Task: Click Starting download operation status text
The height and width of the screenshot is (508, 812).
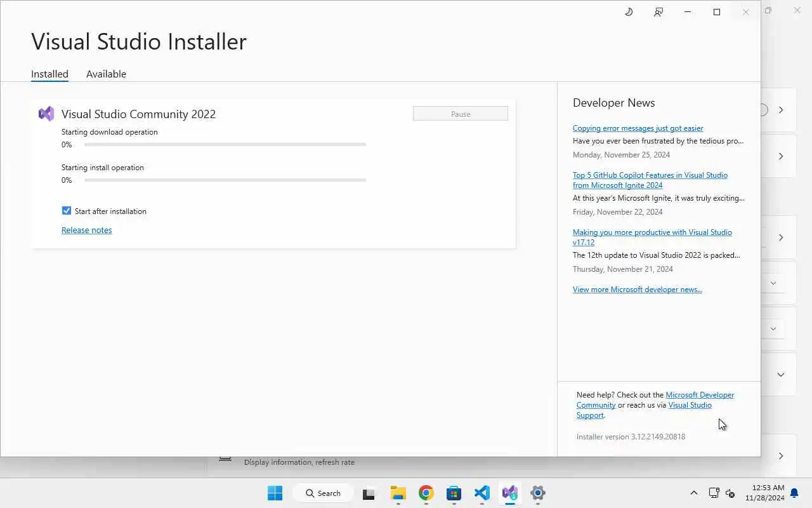Action: (x=109, y=132)
